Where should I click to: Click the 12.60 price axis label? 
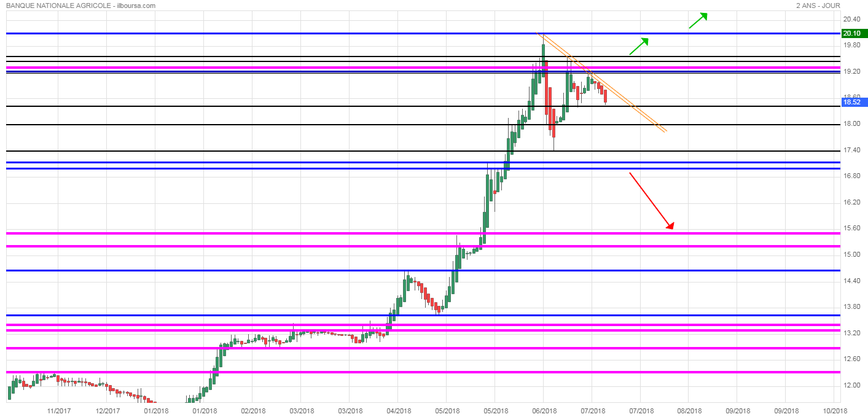pos(851,359)
